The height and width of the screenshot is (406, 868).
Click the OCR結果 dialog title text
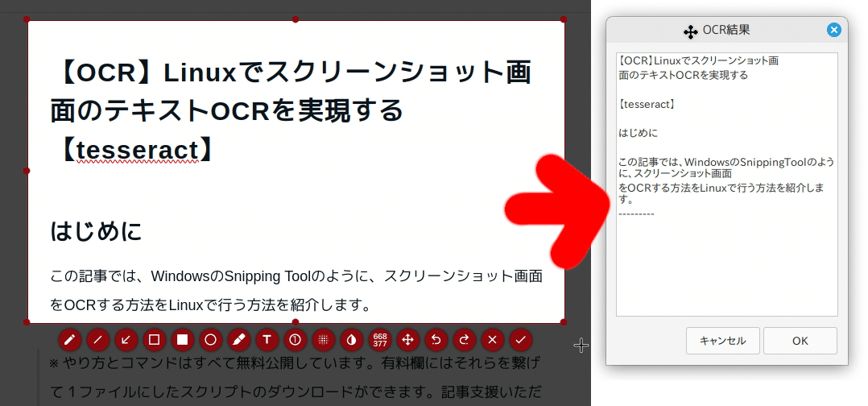point(726,30)
